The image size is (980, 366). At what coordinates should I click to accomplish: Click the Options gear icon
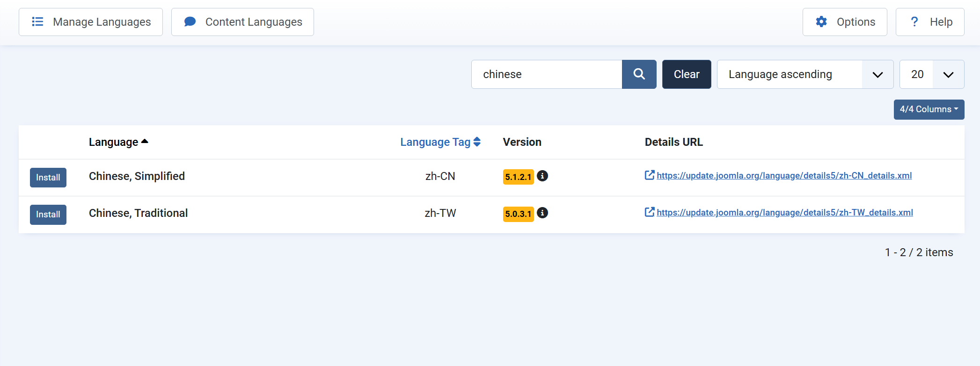click(x=821, y=22)
